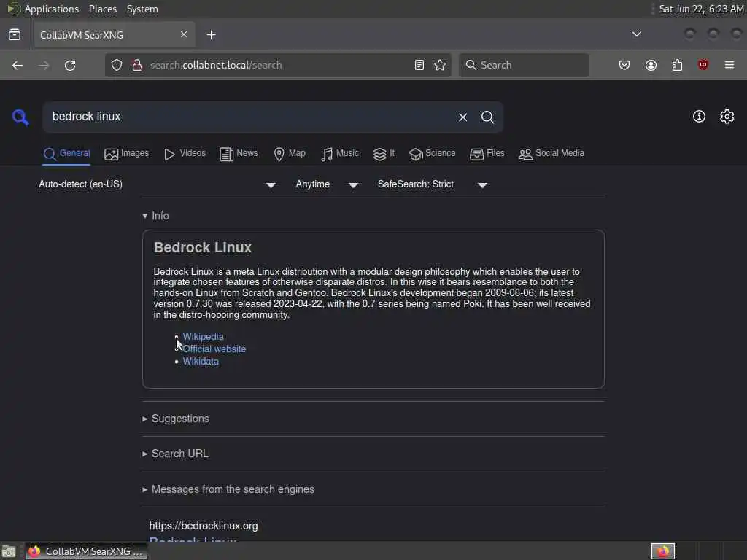Open SearXNG preferences gear icon
The image size is (747, 560).
point(727,117)
